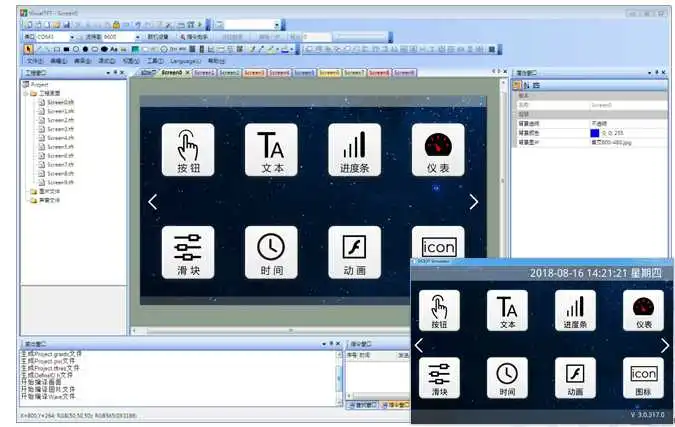Open the 动画 animation icon on canvas
Screen dimensions: 675x427
354,252
